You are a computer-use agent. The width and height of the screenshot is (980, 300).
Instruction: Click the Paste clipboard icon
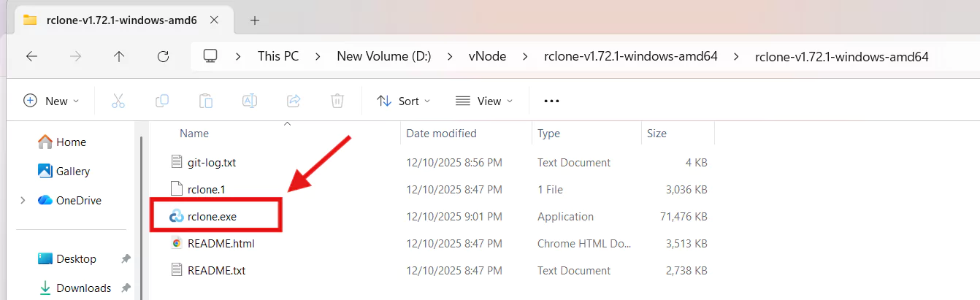point(206,101)
